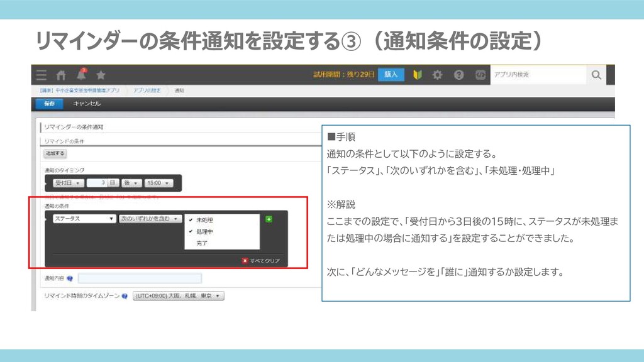Click help icon beside 通知内容

[x=70, y=278]
